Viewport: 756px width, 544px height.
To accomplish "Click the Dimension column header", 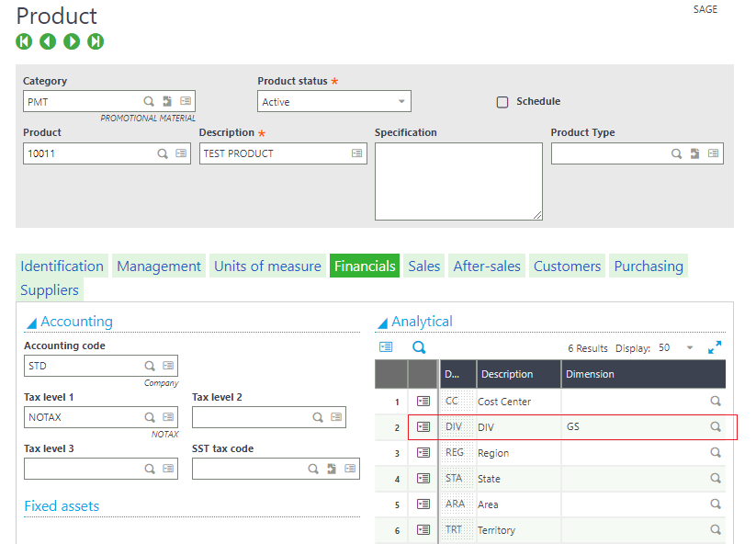I will tap(643, 374).
